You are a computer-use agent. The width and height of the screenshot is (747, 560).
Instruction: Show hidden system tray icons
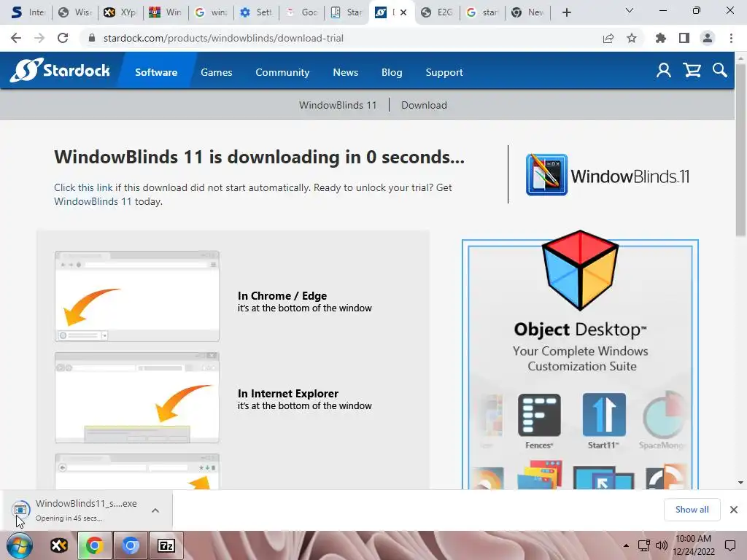626,545
